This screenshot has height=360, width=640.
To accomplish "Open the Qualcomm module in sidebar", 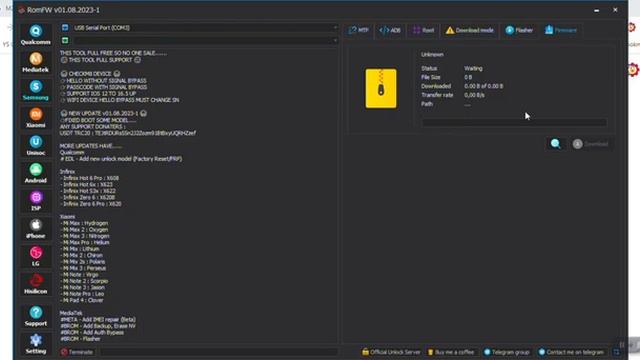I will pos(36,35).
